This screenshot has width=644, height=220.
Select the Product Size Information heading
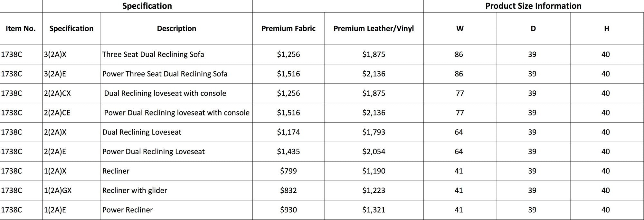point(533,6)
